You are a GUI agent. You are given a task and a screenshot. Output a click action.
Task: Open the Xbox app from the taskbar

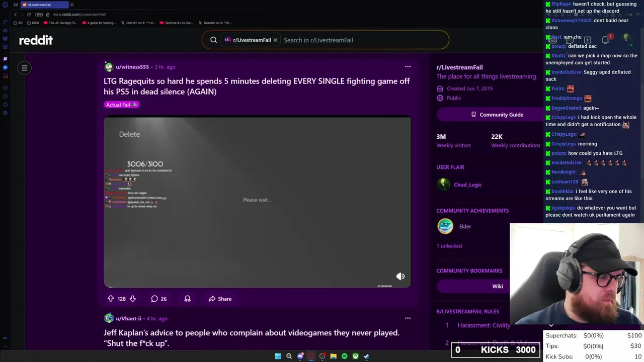[355, 356]
